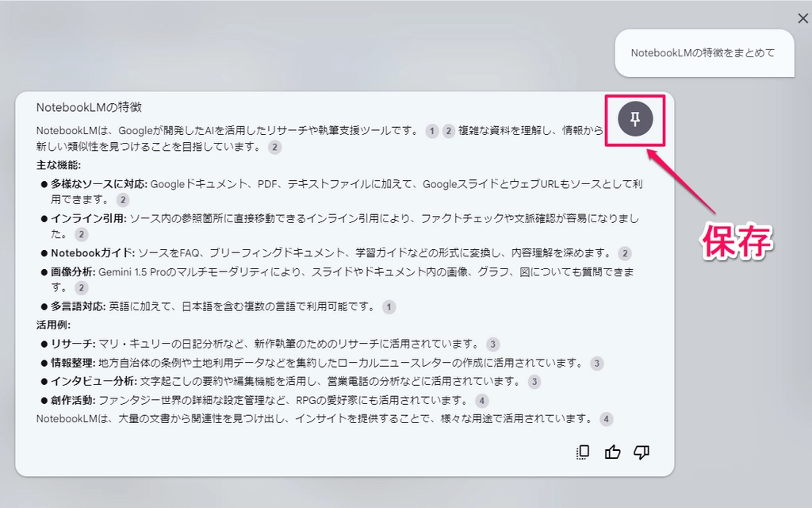Click the user message NotebookLMの特徴をまとめて
This screenshot has height=508, width=812.
703,53
